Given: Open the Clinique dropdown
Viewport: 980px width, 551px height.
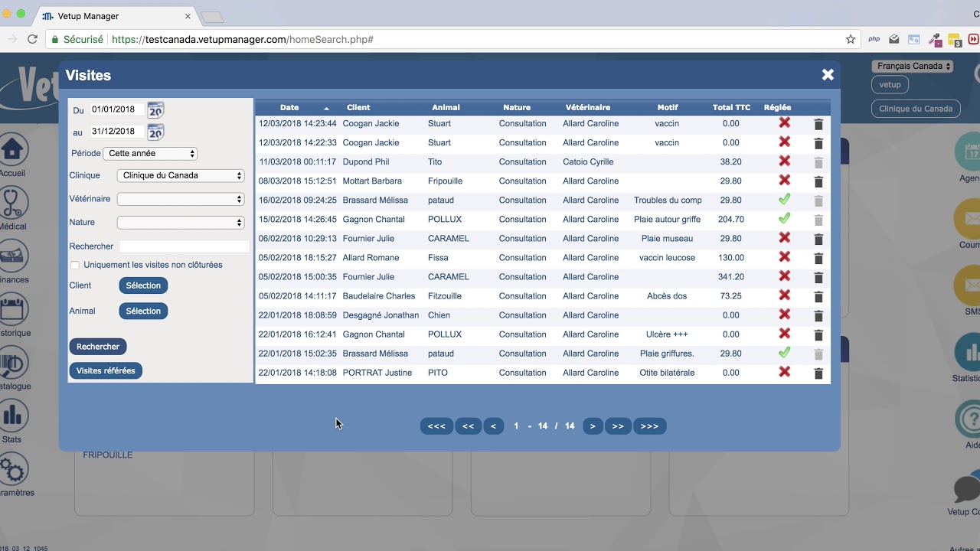Looking at the screenshot, I should tap(180, 176).
